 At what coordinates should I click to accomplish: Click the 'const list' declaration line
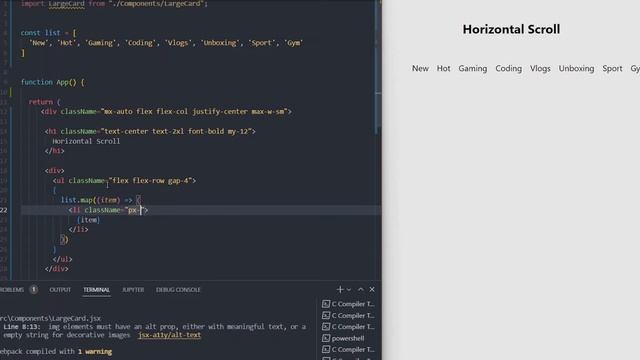click(48, 33)
